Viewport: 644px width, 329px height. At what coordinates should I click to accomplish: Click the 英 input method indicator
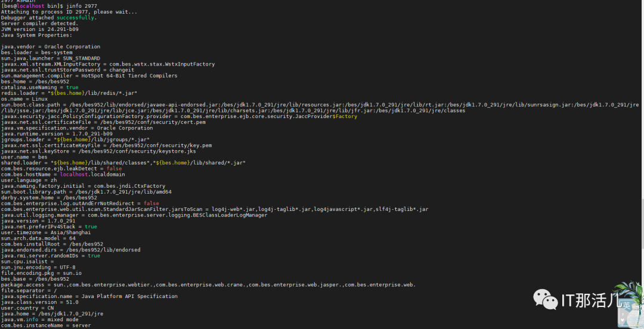pyautogui.click(x=626, y=306)
